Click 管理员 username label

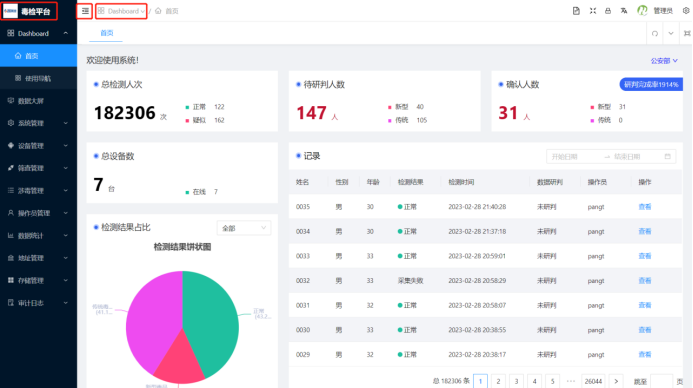point(663,11)
